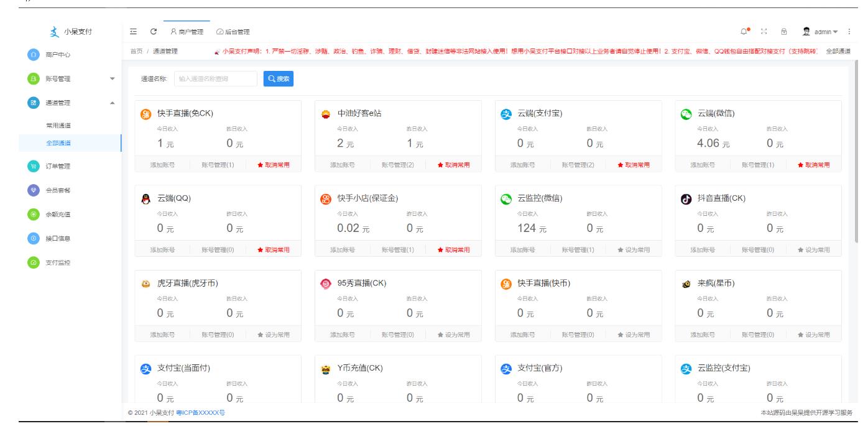Screen dimensions: 868x426
Task: Open the more options vertical dots
Action: [x=849, y=32]
